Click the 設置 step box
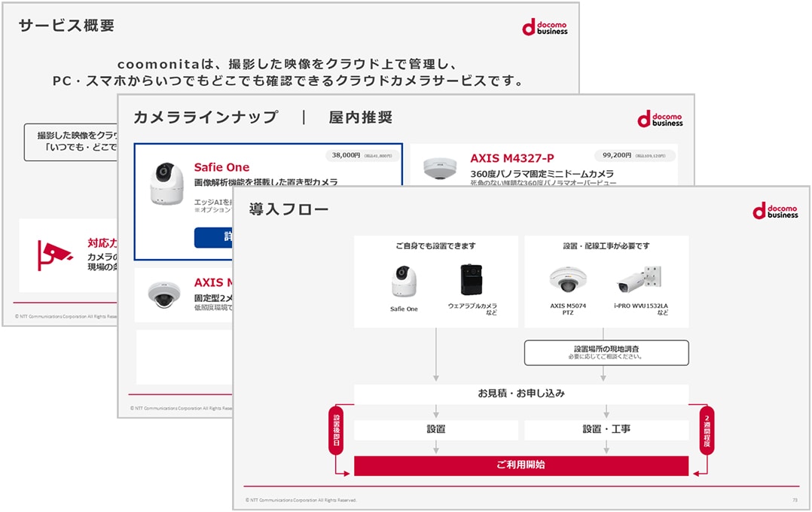812x512 pixels. coord(436,429)
